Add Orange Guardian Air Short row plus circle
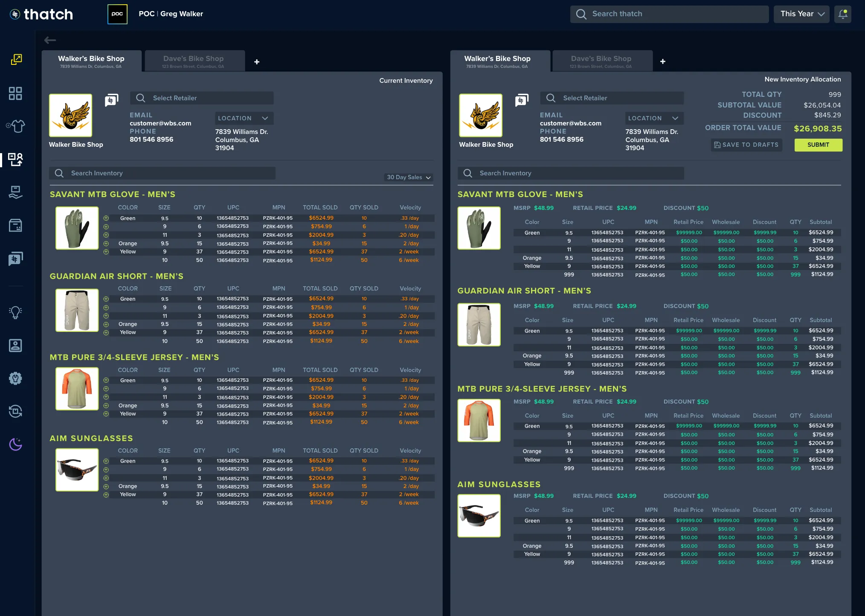The width and height of the screenshot is (865, 616). point(106,324)
